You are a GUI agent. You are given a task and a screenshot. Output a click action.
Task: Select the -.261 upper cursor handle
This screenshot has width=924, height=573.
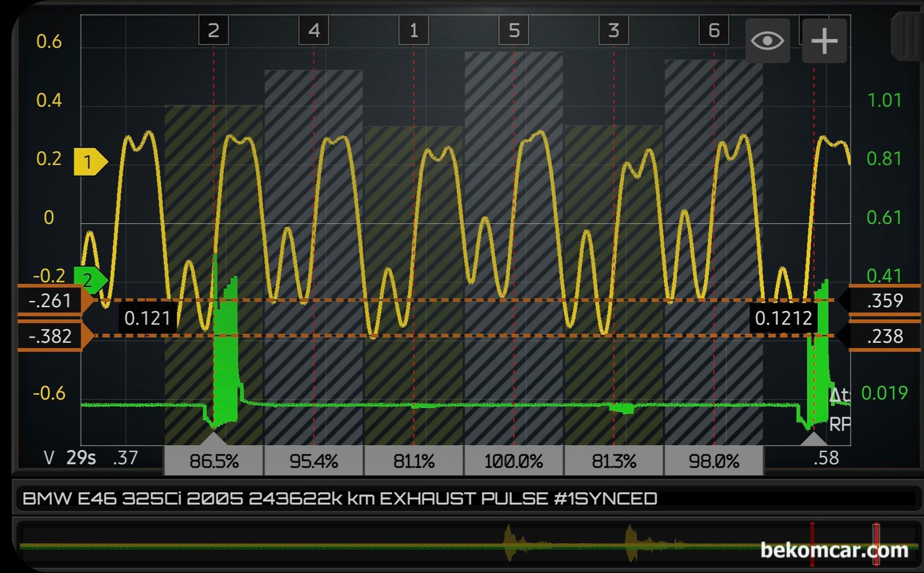(x=51, y=301)
